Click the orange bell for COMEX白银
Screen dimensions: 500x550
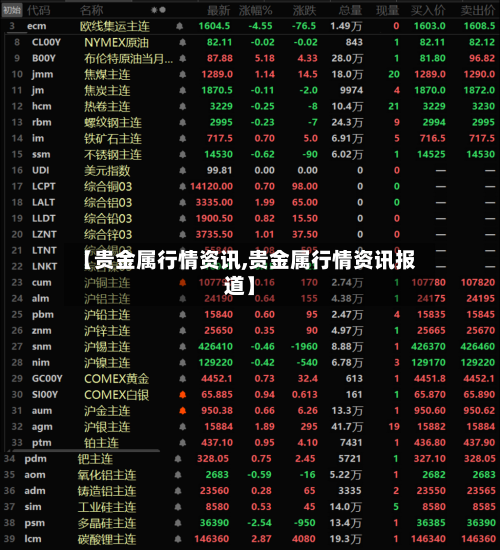tap(182, 395)
